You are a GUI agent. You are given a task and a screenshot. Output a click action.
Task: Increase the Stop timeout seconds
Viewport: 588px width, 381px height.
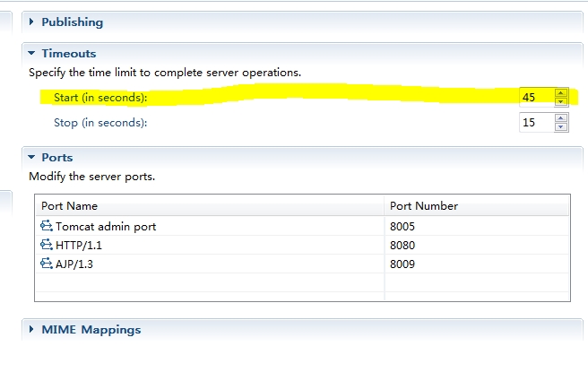coord(561,118)
